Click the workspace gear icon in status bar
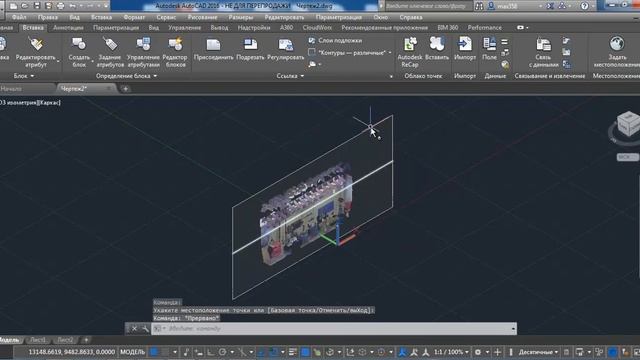 click(478, 352)
